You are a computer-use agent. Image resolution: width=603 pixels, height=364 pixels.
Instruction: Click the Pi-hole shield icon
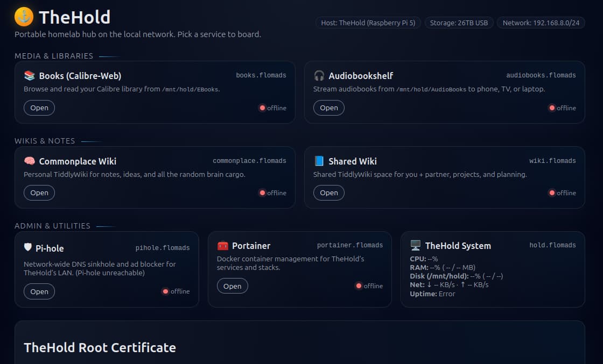point(28,248)
